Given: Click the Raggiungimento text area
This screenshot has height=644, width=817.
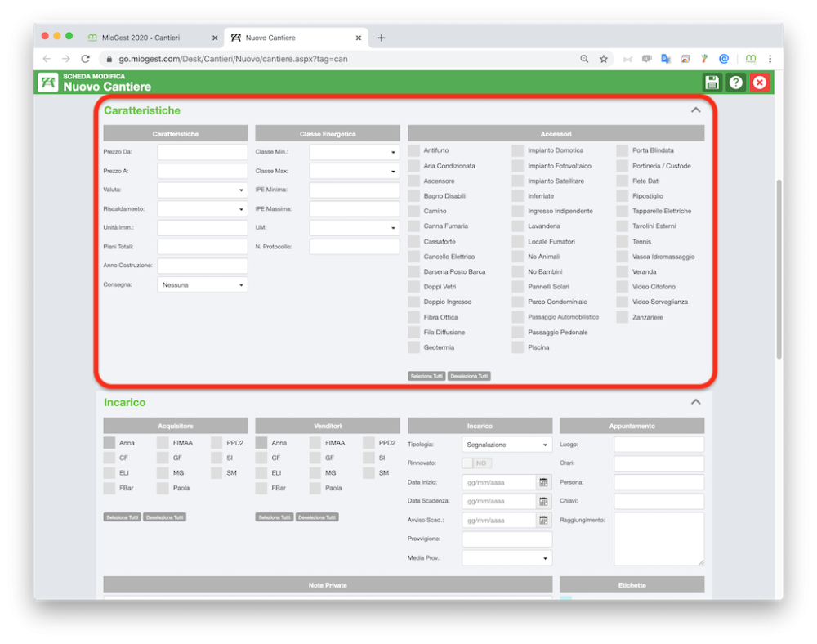Looking at the screenshot, I should coord(659,539).
